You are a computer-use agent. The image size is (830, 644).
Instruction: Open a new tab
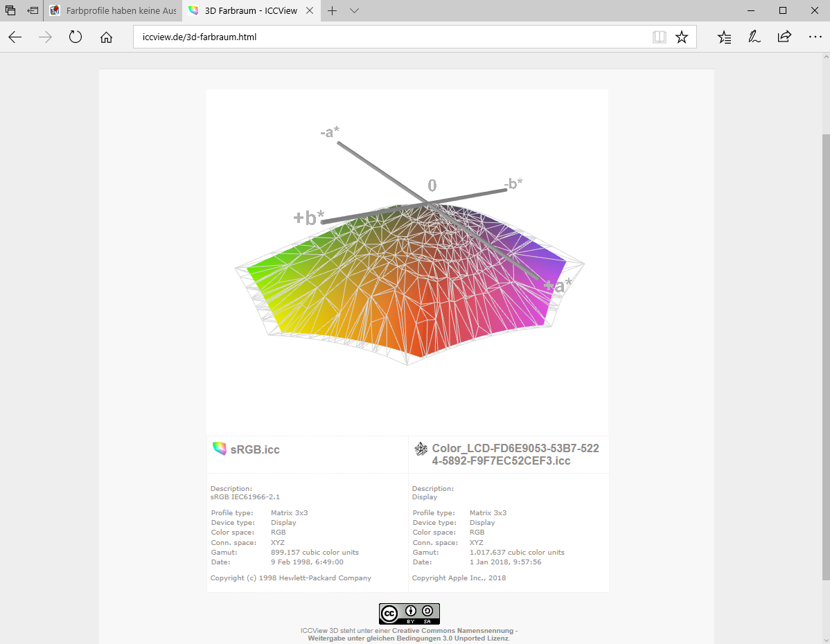333,10
